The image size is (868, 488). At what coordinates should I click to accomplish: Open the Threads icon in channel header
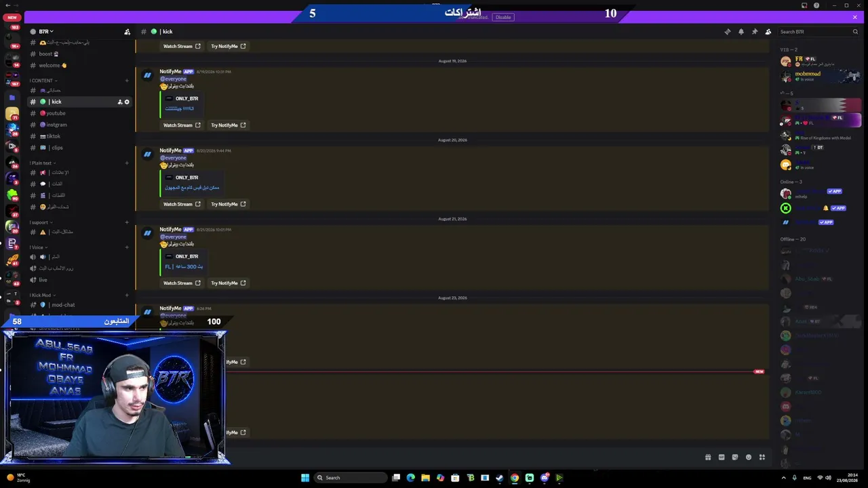728,32
